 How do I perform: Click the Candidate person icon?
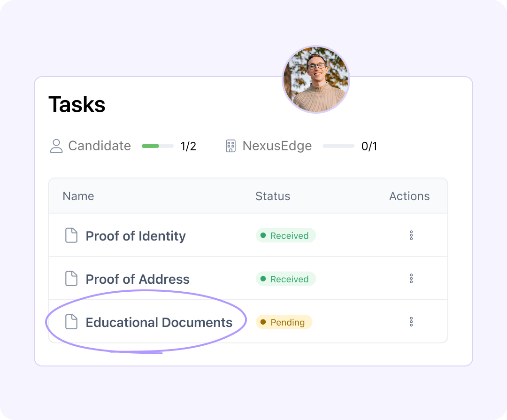tap(56, 146)
